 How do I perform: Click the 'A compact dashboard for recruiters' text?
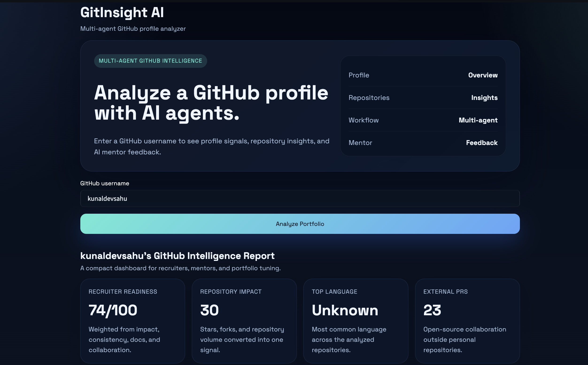pyautogui.click(x=180, y=268)
